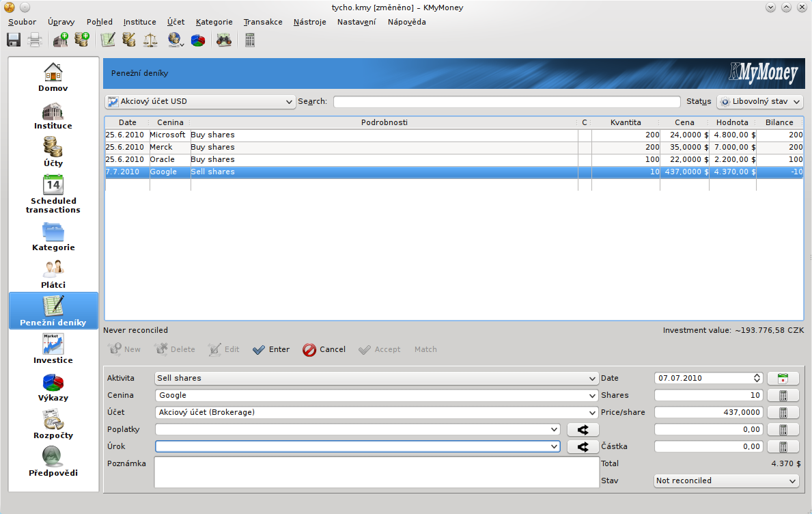
Task: Click split button next to Poplatky
Action: click(x=583, y=430)
